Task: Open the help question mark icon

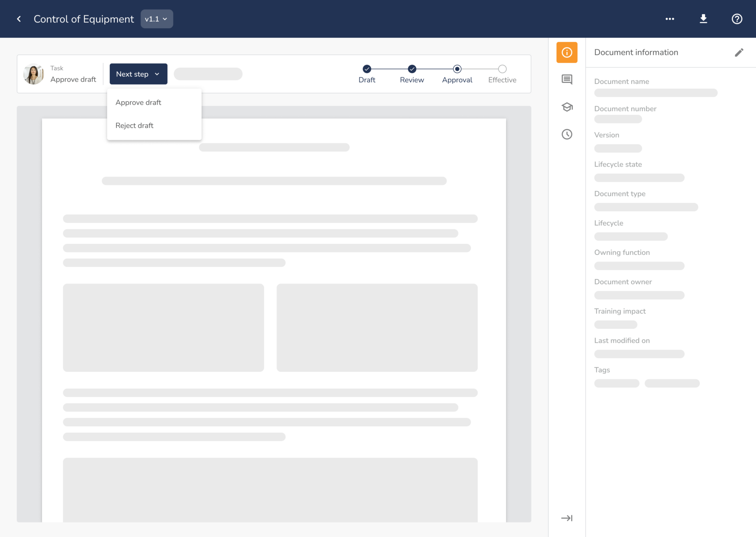Action: (x=737, y=19)
